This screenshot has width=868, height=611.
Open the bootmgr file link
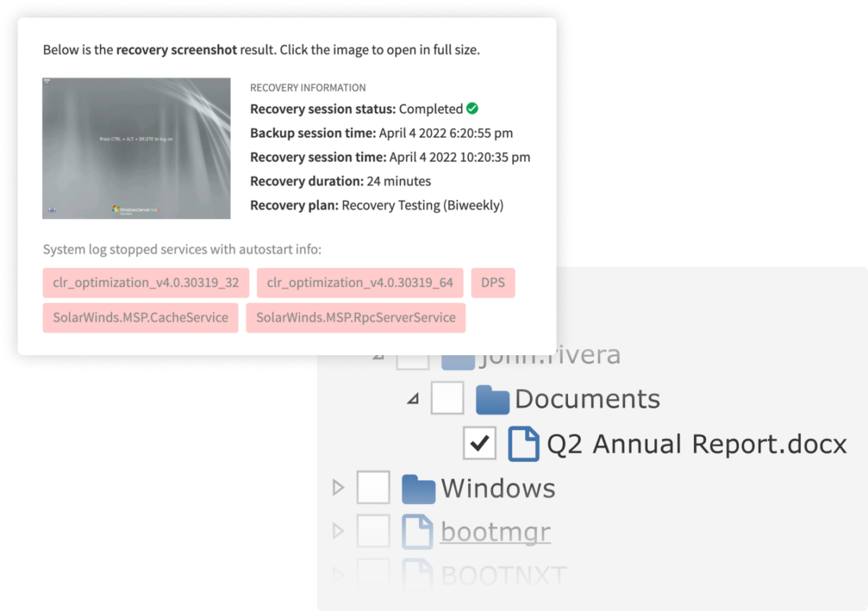coord(495,532)
